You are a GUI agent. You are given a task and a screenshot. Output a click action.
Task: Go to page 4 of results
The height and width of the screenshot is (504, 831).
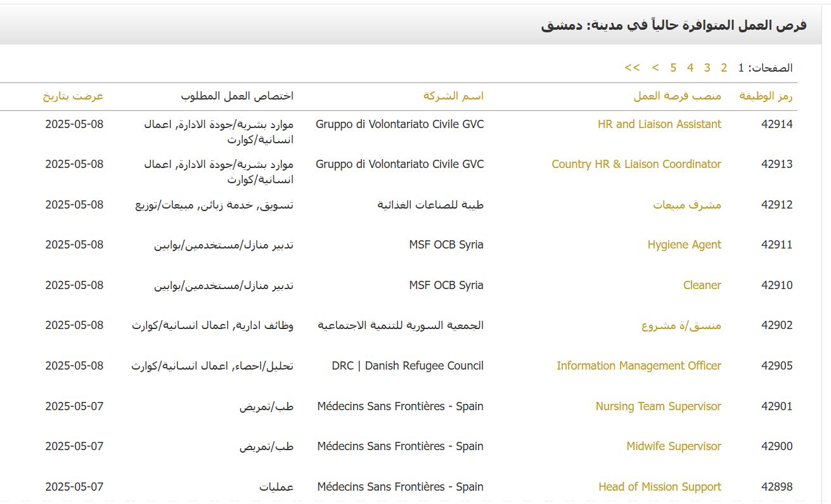pos(690,67)
